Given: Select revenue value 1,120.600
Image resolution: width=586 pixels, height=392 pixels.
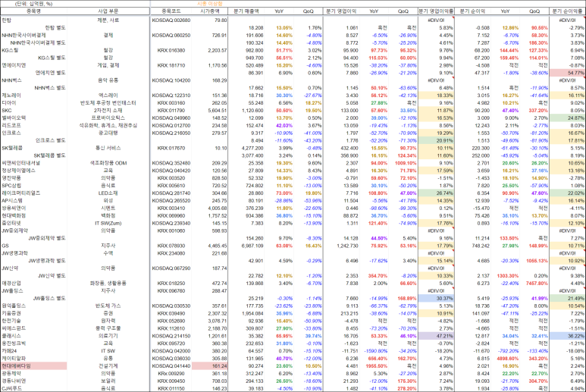Looking at the screenshot, I should (x=252, y=110).
